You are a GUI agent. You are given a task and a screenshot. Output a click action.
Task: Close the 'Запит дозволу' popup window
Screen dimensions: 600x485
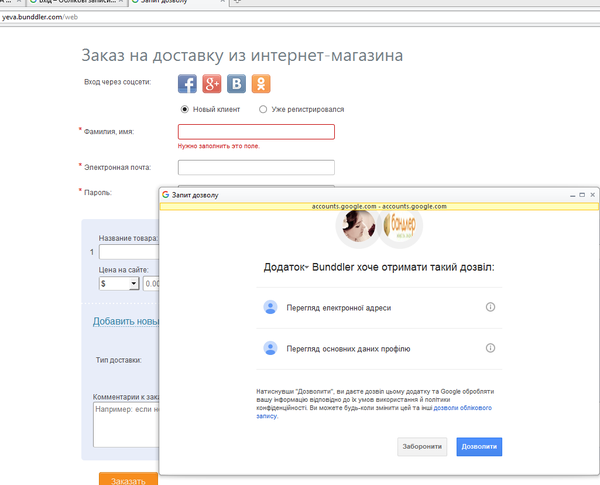point(592,195)
